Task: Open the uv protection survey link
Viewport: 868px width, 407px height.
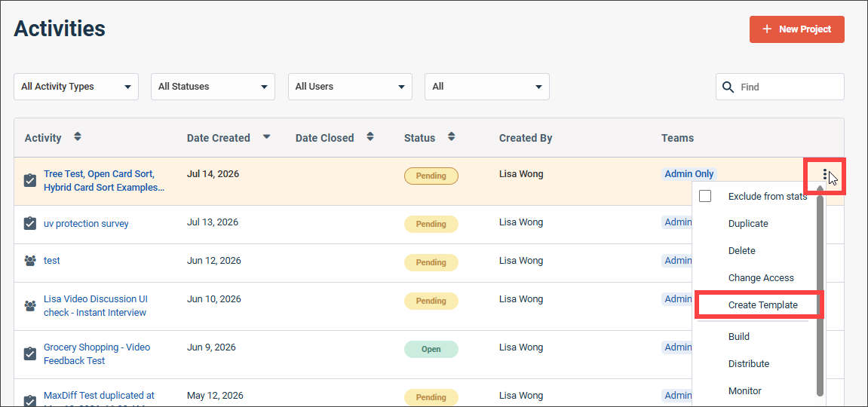Action: click(86, 223)
